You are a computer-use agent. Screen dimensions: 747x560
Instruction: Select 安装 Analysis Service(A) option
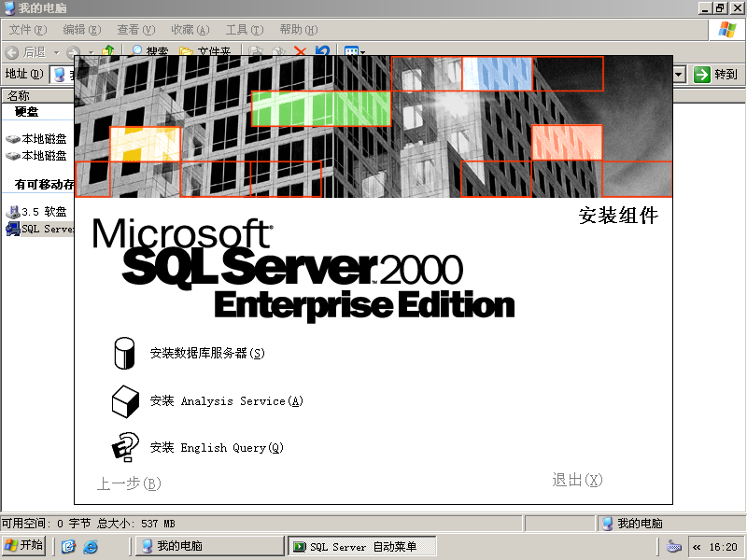click(226, 401)
